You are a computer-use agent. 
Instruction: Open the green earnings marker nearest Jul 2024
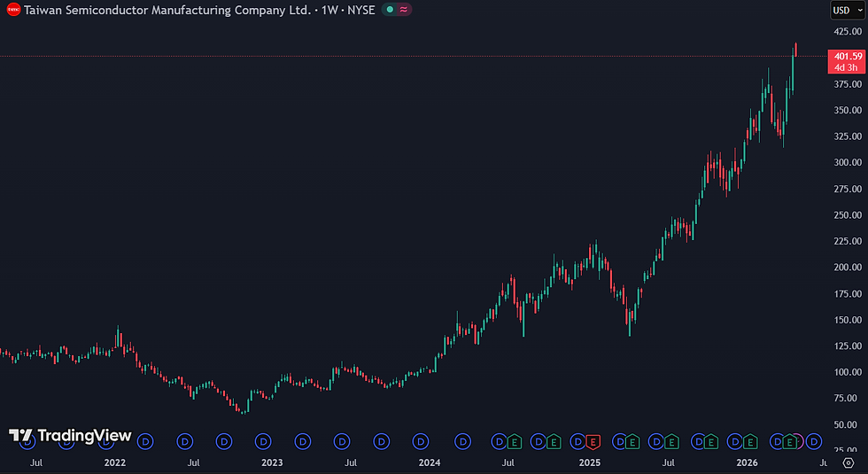click(515, 442)
